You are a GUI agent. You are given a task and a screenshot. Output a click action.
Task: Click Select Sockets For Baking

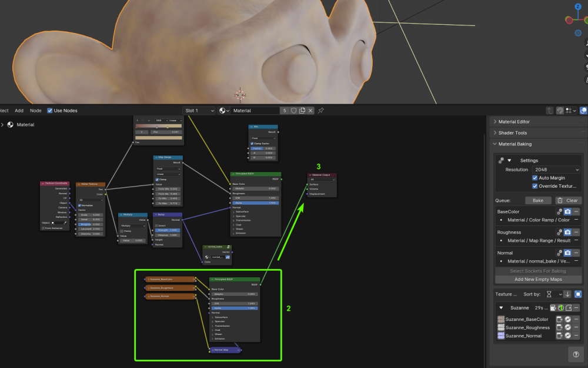538,271
